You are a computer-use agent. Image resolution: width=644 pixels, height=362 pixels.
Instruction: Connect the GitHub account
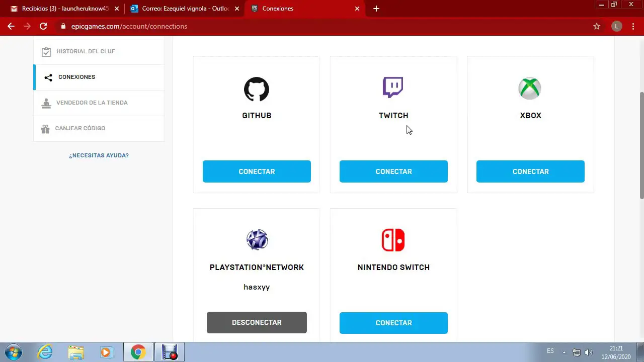coord(257,171)
